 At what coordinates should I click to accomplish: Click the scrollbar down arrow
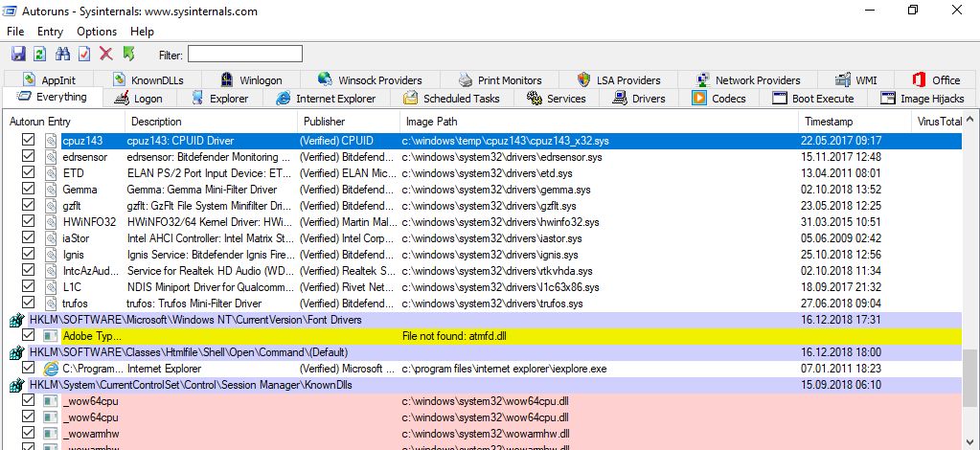[970, 442]
